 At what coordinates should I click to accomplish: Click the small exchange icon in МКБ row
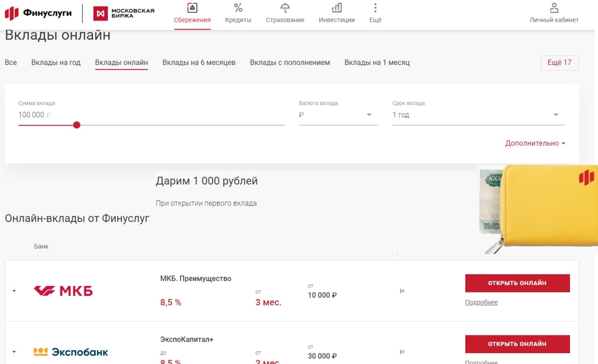(x=402, y=291)
